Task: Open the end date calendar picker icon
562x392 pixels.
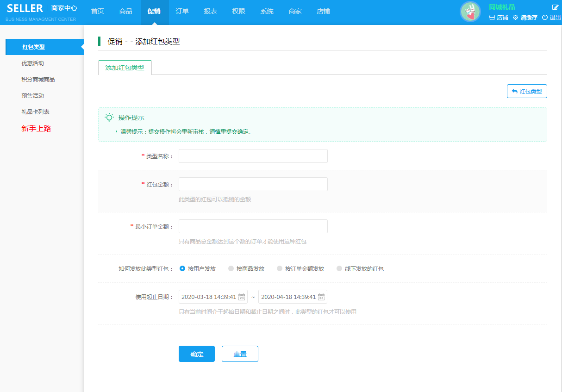Action: coord(321,297)
